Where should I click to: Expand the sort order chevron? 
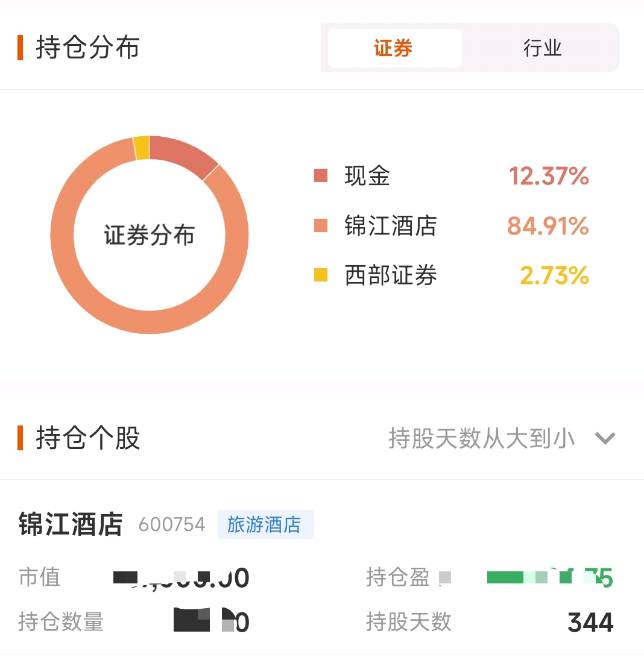pyautogui.click(x=604, y=438)
